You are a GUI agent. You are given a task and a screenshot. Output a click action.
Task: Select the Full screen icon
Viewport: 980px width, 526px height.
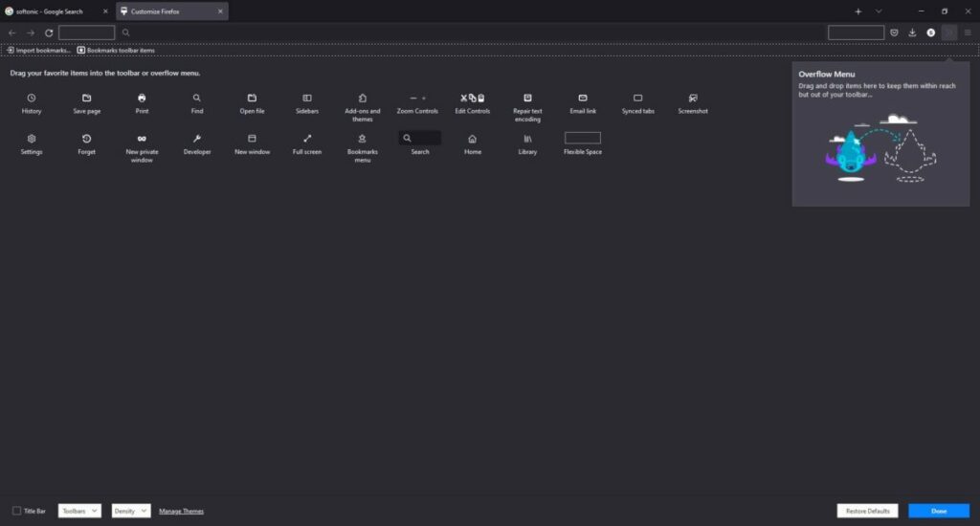[x=307, y=139]
